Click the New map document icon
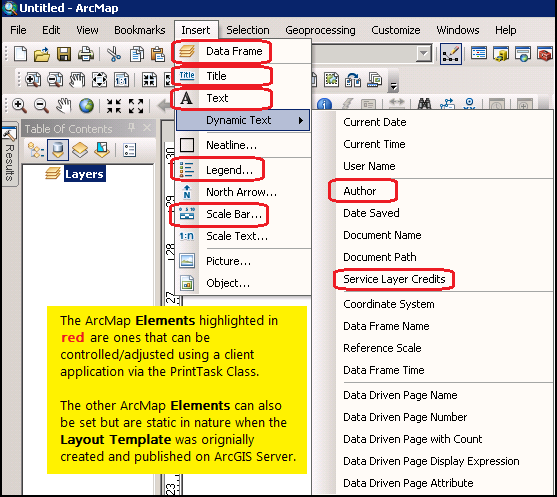 20,55
